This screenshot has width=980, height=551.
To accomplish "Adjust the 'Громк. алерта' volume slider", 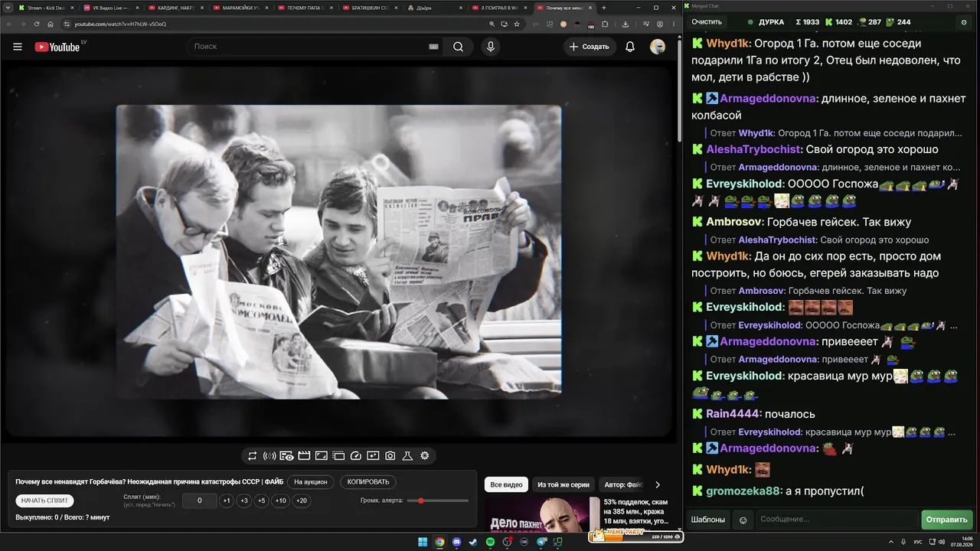I will (x=438, y=500).
